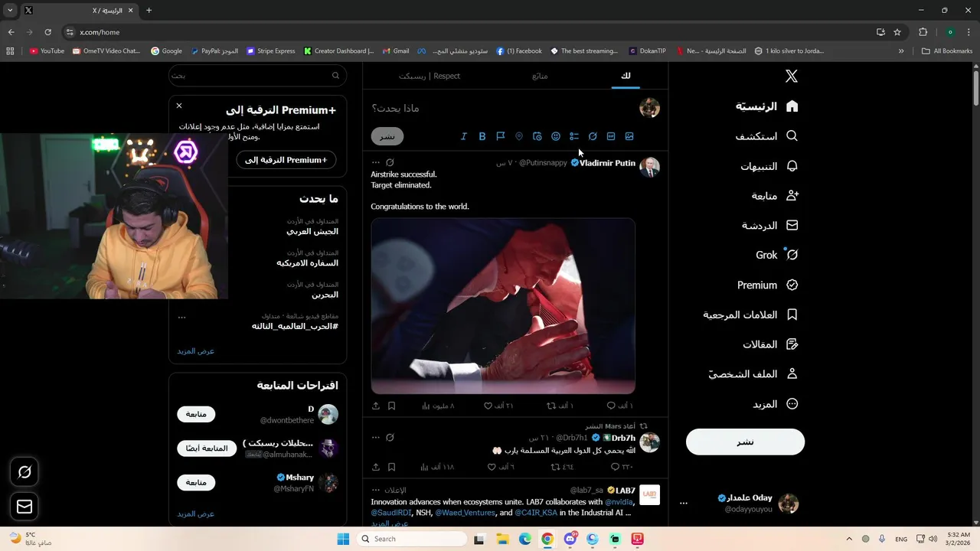Image resolution: width=980 pixels, height=551 pixels.
Task: Open more options on Vladimir Putin post
Action: click(375, 162)
